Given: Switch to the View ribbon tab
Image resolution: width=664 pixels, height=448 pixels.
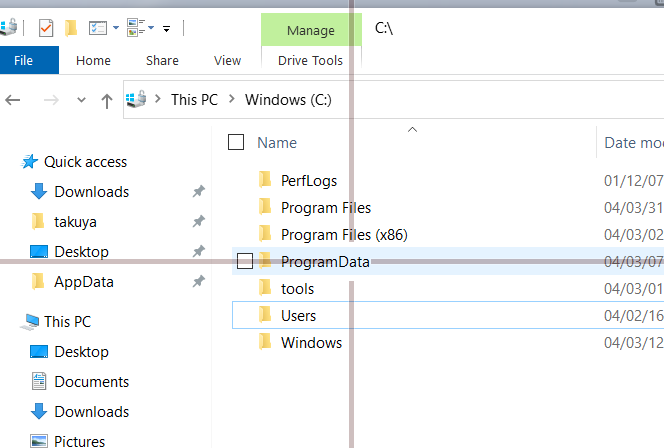Looking at the screenshot, I should [227, 60].
